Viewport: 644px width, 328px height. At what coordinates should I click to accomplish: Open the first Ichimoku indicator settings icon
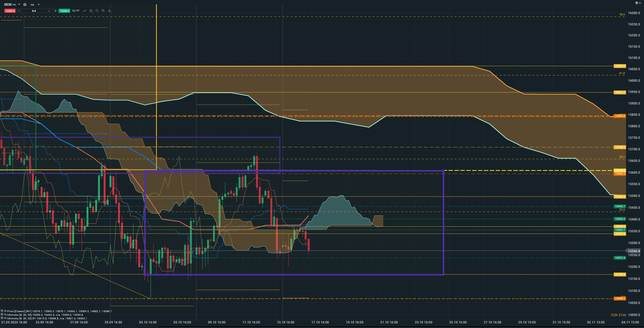click(2, 314)
